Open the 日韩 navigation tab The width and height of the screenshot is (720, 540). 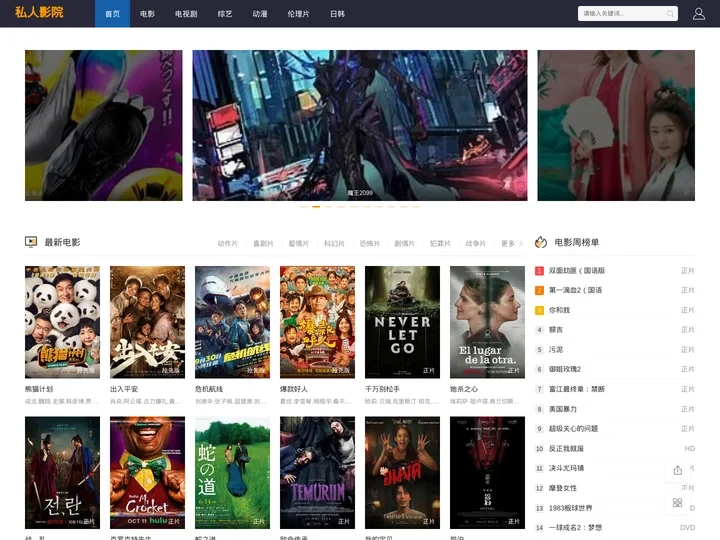pos(338,14)
